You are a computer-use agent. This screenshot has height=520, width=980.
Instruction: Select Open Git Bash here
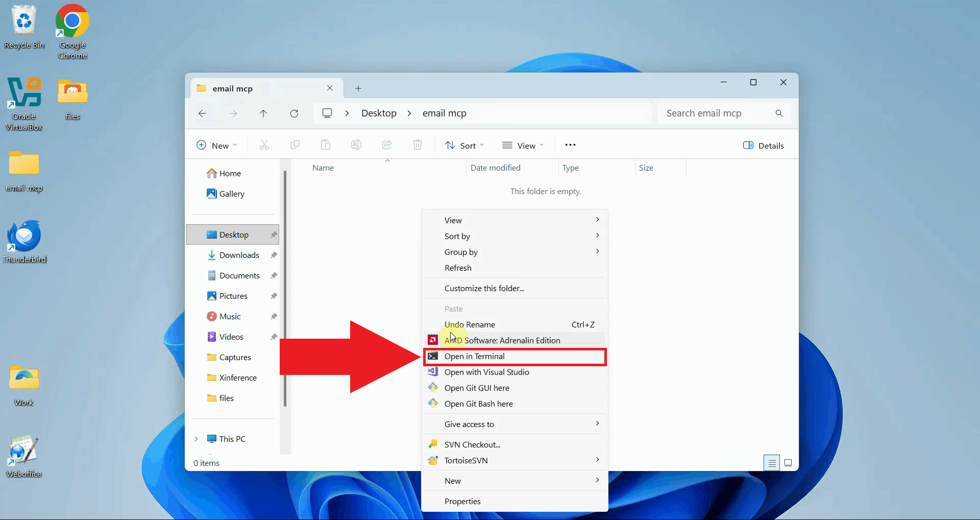[x=478, y=404]
